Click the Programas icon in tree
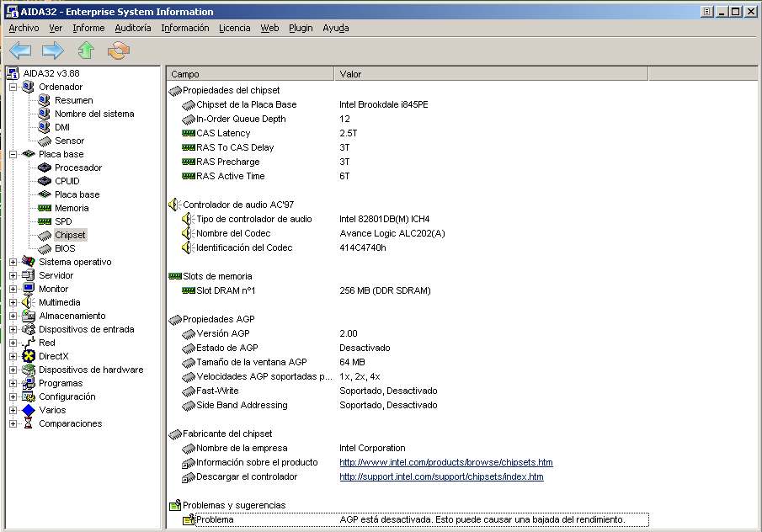 29,383
